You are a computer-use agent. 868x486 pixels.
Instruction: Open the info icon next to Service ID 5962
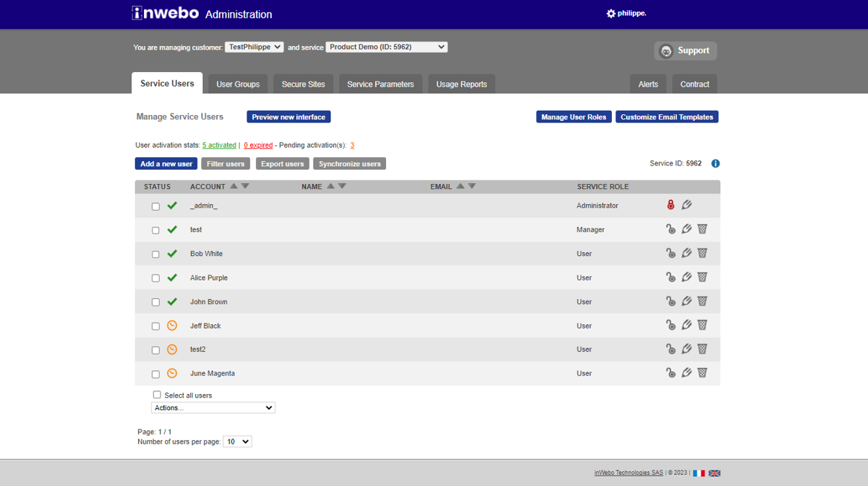pos(715,163)
